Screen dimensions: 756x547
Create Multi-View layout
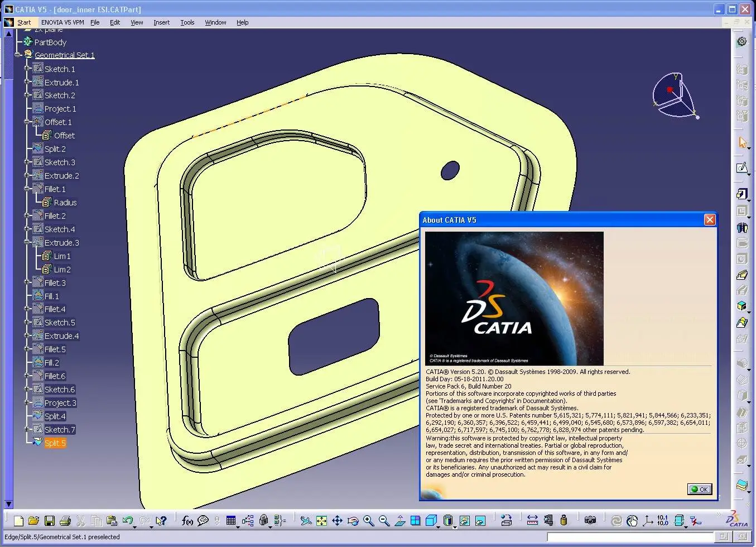point(415,521)
